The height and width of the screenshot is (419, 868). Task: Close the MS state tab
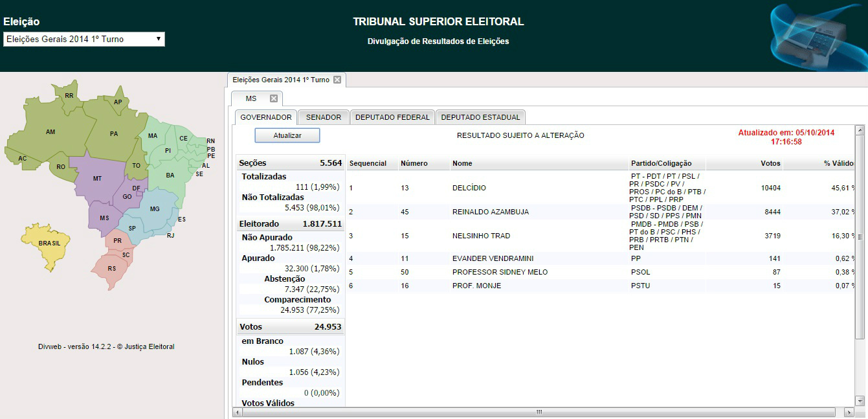[x=273, y=98]
